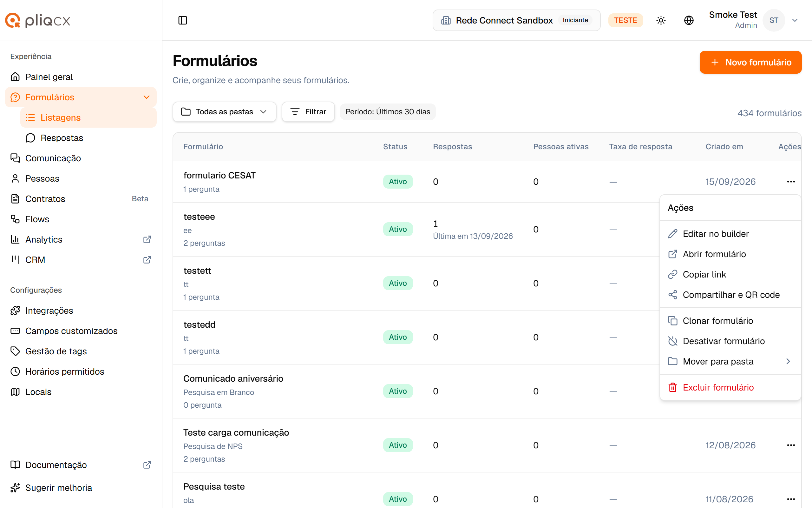Click the Período: Últimos 30 dias chip
The height and width of the screenshot is (508, 812).
(388, 112)
